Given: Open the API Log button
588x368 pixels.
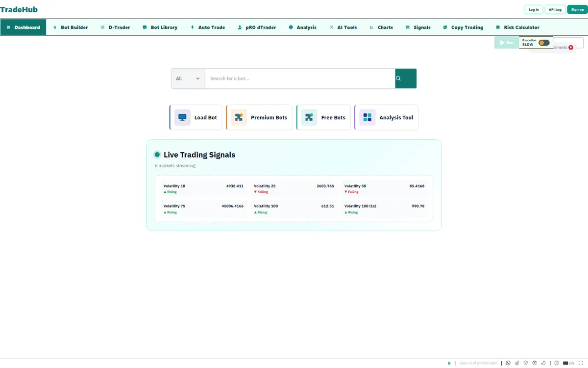Looking at the screenshot, I should tap(555, 9).
